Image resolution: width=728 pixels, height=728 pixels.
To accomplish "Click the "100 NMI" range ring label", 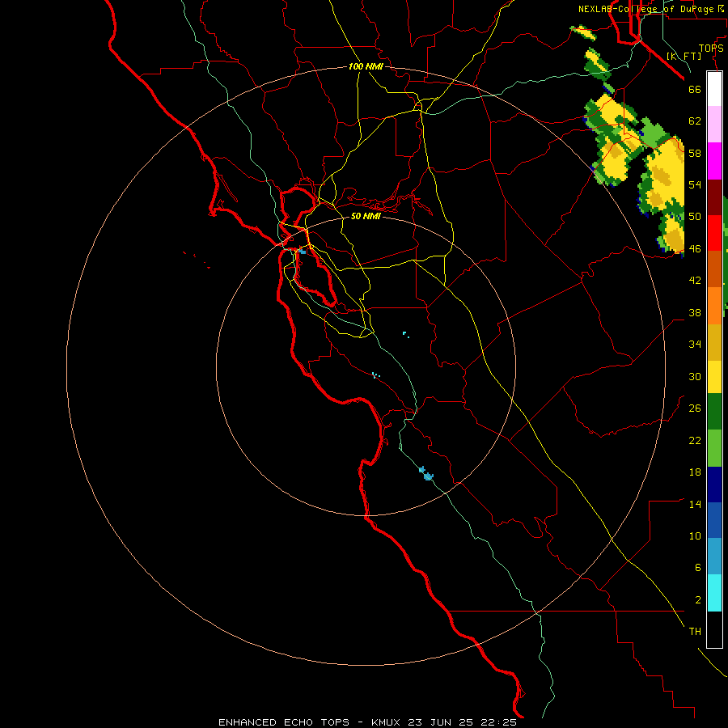I will 366,67.
